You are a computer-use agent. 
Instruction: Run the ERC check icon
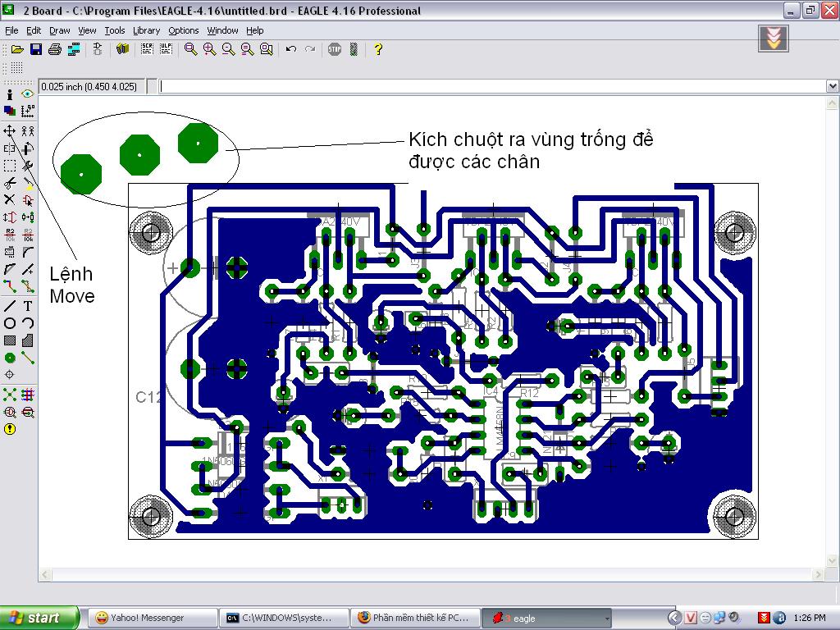click(x=10, y=412)
